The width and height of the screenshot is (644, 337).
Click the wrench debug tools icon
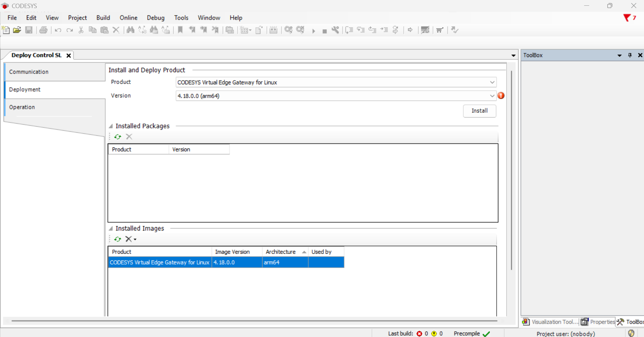335,30
